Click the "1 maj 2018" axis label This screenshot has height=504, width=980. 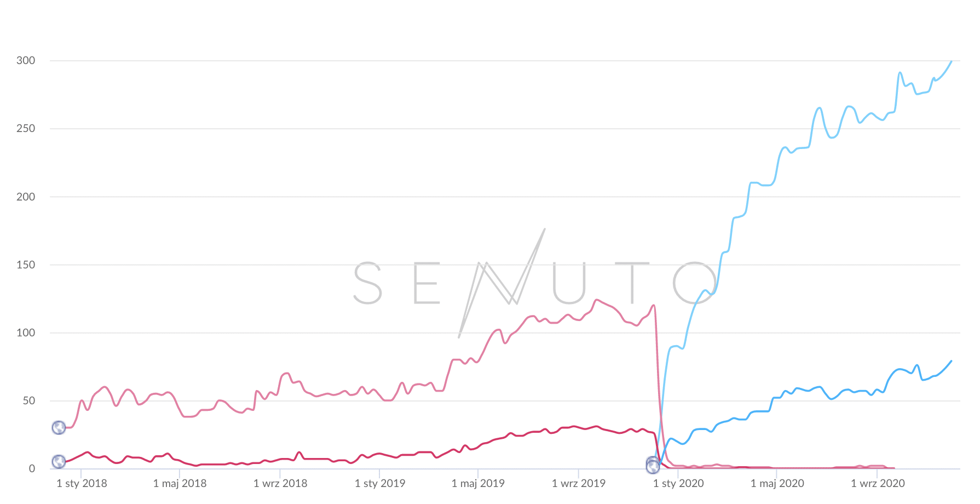coord(180,483)
